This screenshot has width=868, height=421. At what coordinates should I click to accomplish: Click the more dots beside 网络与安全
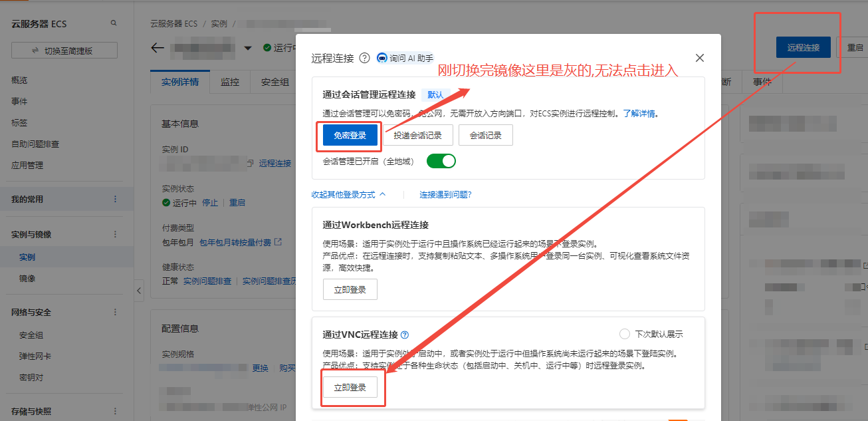(115, 312)
